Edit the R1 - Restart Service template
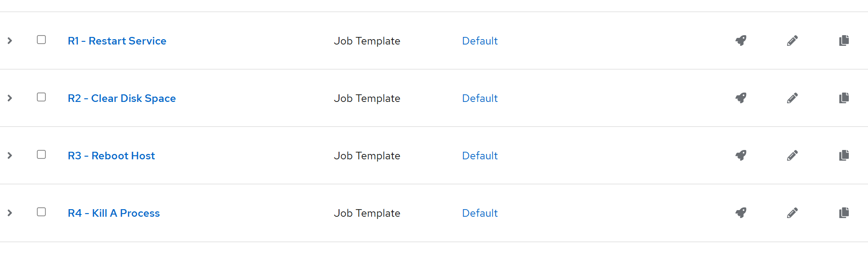 click(792, 40)
